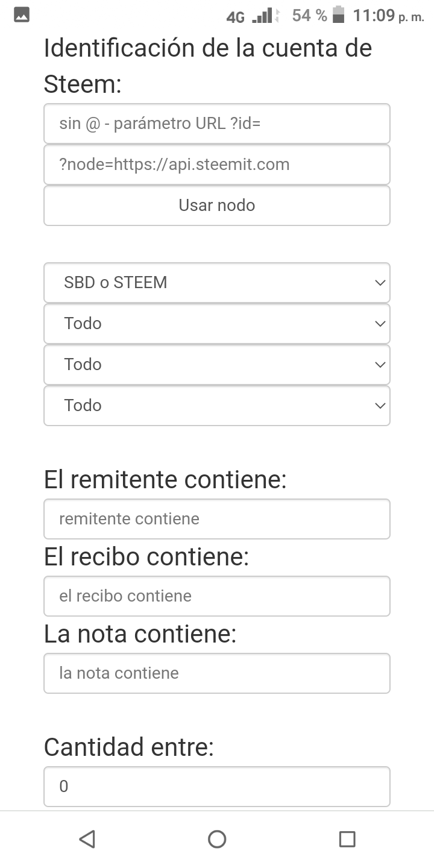434x868 pixels.
Task: Focus the Cantidad entre minimum field
Action: tap(217, 787)
